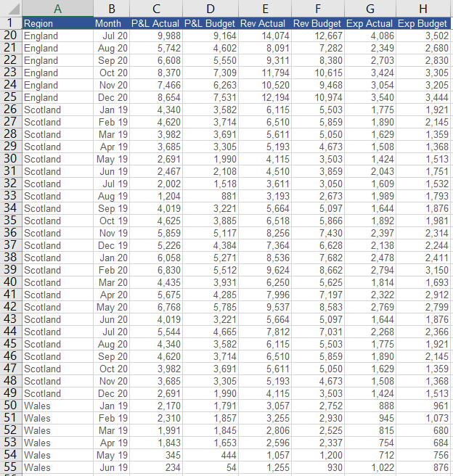453x476 pixels.
Task: Click column E header letter
Action: tap(265, 8)
